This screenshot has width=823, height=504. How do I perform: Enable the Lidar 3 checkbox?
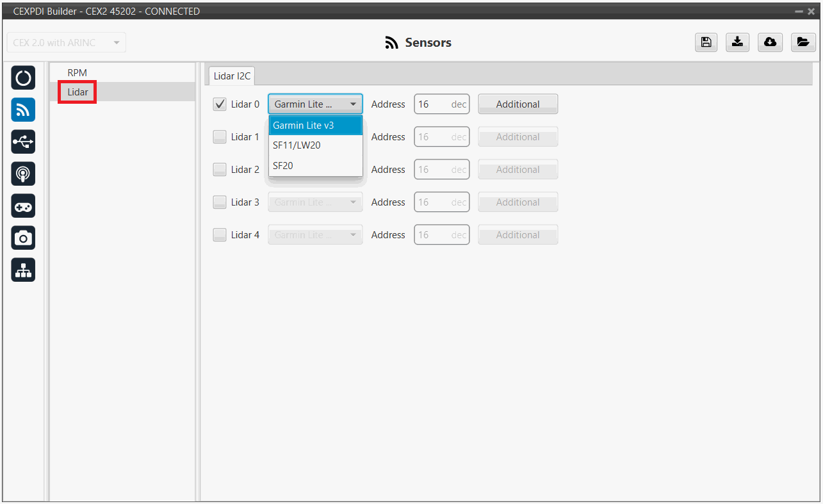point(220,202)
